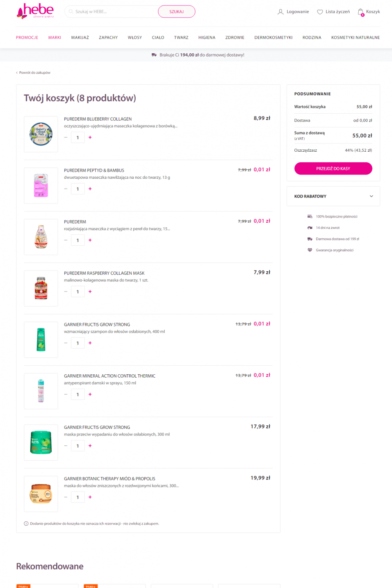This screenshot has width=392, height=588.
Task: Add one more Garnier Fructis shampoo 400 ml
Action: point(90,343)
